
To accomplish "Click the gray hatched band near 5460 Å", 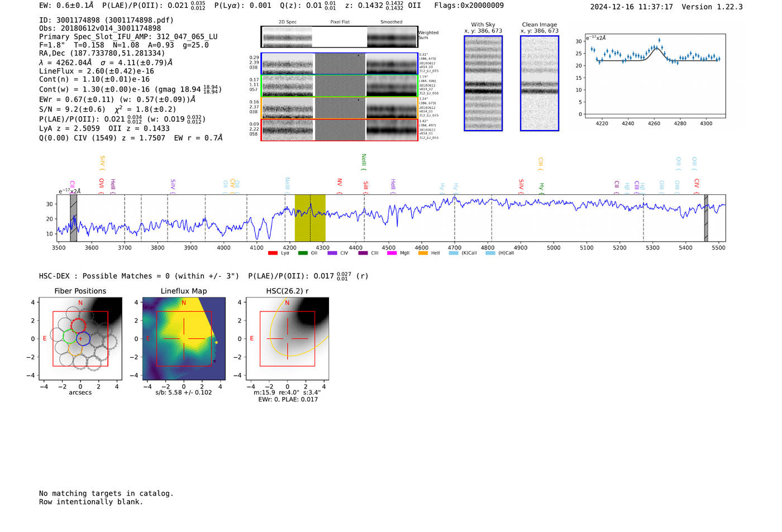I will [706, 218].
